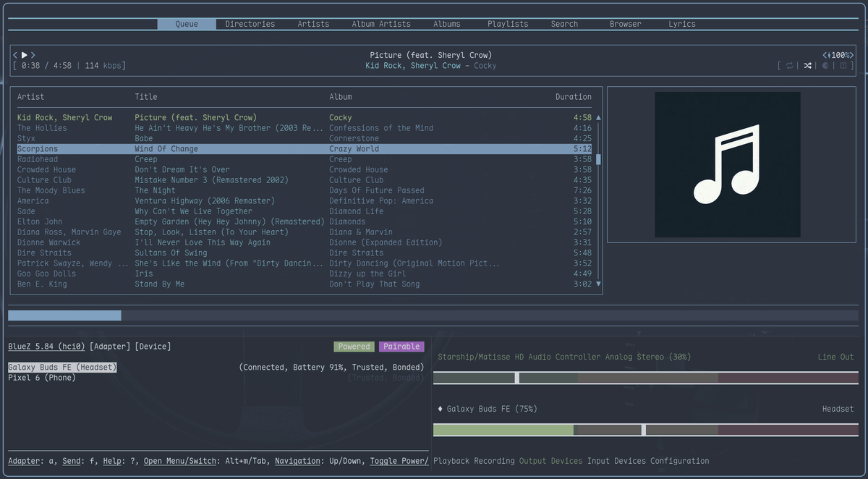
Task: Select Radiohead Creep track
Action: point(305,159)
